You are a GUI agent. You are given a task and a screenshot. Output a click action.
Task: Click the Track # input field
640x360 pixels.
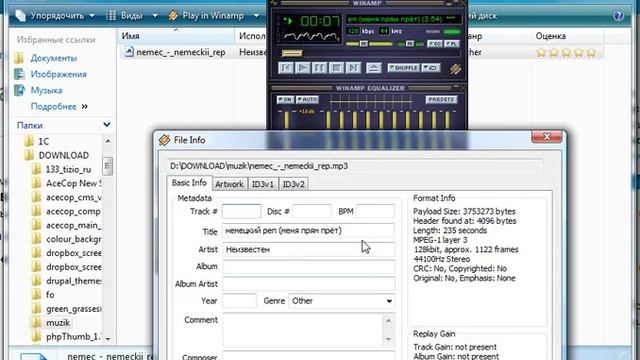pyautogui.click(x=241, y=211)
